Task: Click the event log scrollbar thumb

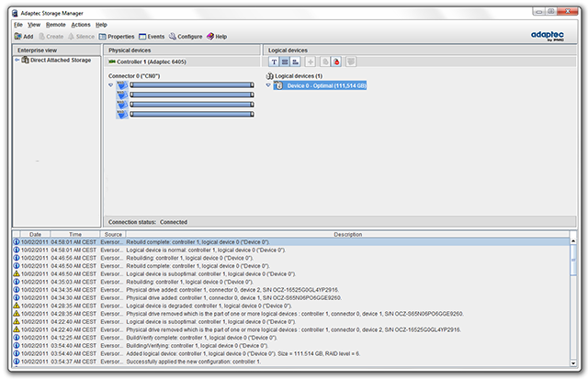Action: point(573,260)
